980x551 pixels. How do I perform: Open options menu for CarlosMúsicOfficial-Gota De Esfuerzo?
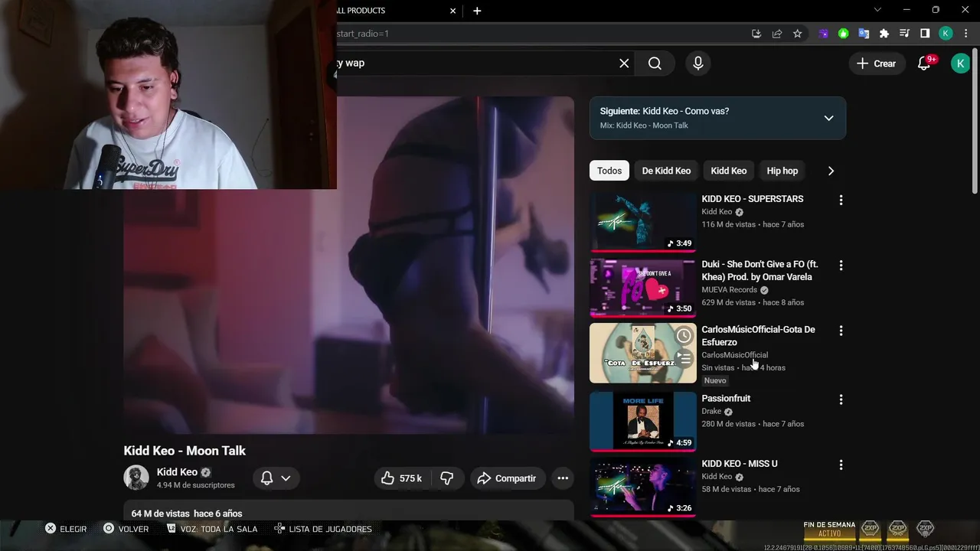coord(841,331)
